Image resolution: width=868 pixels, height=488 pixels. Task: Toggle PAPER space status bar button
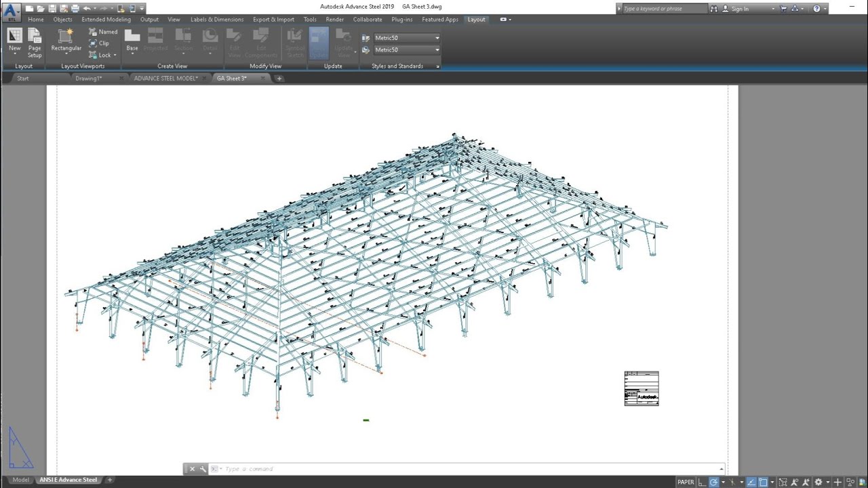[686, 482]
